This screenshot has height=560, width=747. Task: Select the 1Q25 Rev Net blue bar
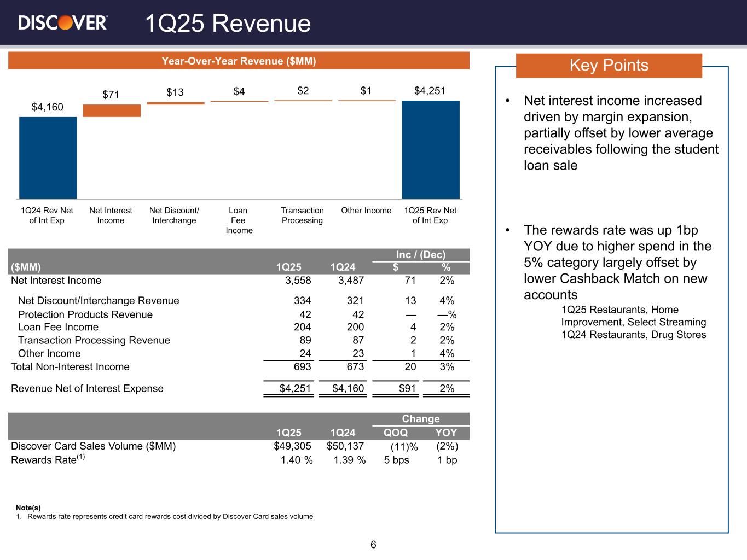point(431,149)
